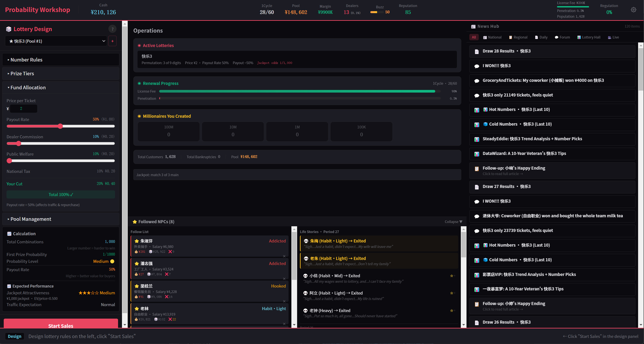The image size is (644, 344).
Task: Click the Price per Ticket input field
Action: click(24, 109)
